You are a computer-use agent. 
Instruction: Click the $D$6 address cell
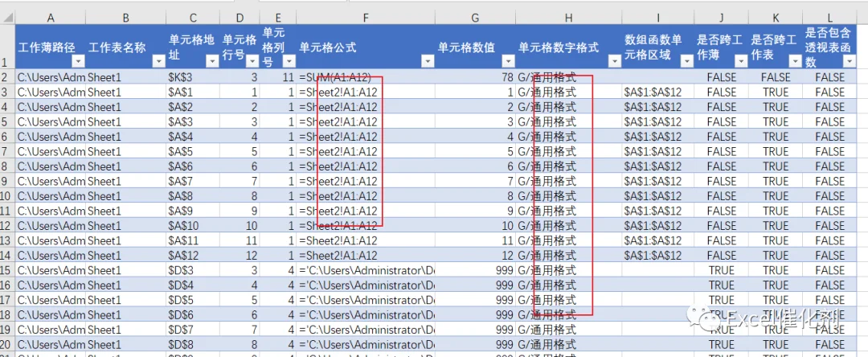[x=193, y=315]
